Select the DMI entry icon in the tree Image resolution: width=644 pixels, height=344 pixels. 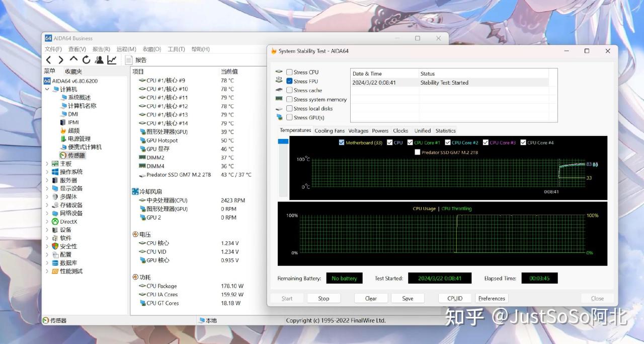tap(64, 114)
